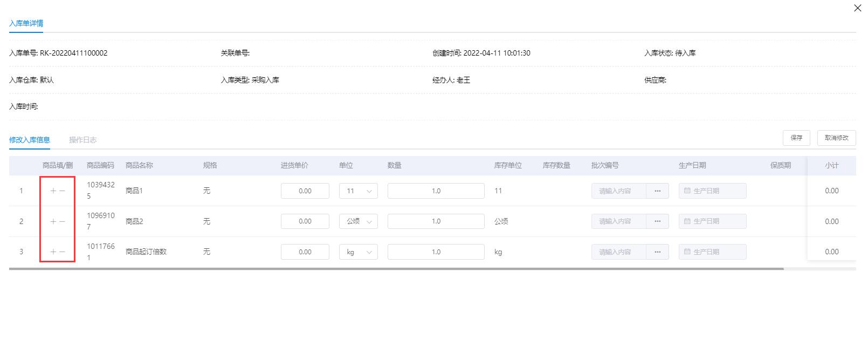Click the 数量 input field for 商品2
The width and height of the screenshot is (868, 352).
(x=436, y=221)
